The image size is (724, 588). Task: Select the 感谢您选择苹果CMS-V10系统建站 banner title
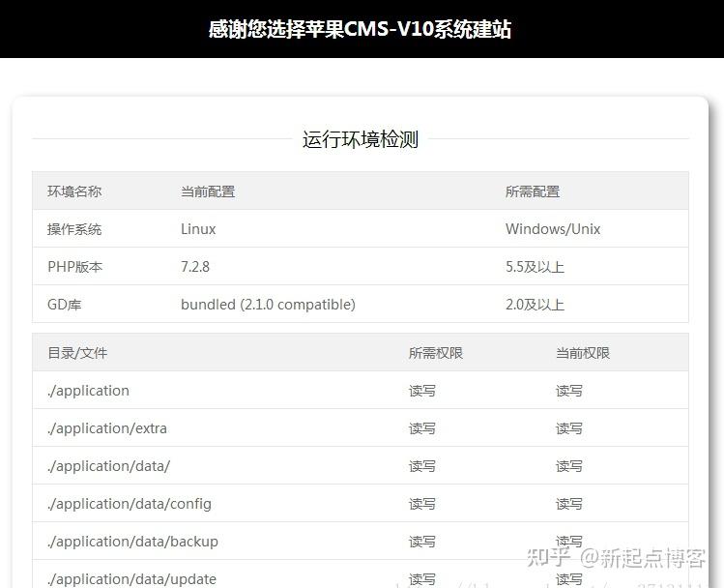point(360,29)
